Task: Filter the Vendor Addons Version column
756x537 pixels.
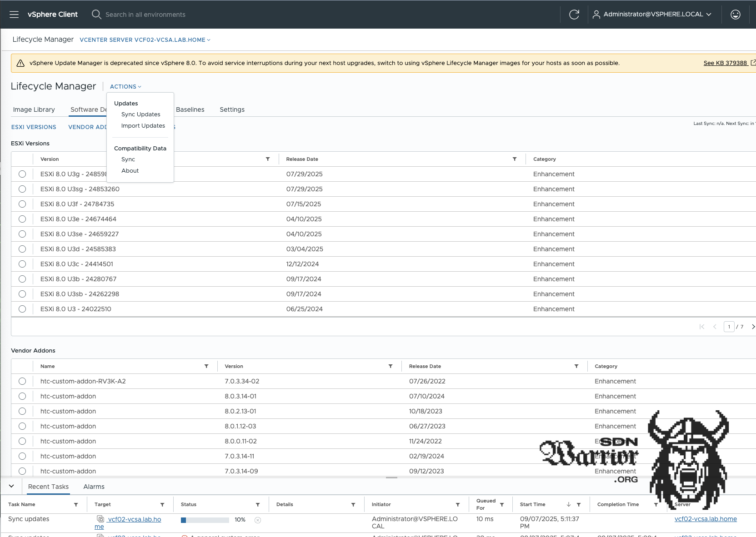Action: (x=391, y=366)
